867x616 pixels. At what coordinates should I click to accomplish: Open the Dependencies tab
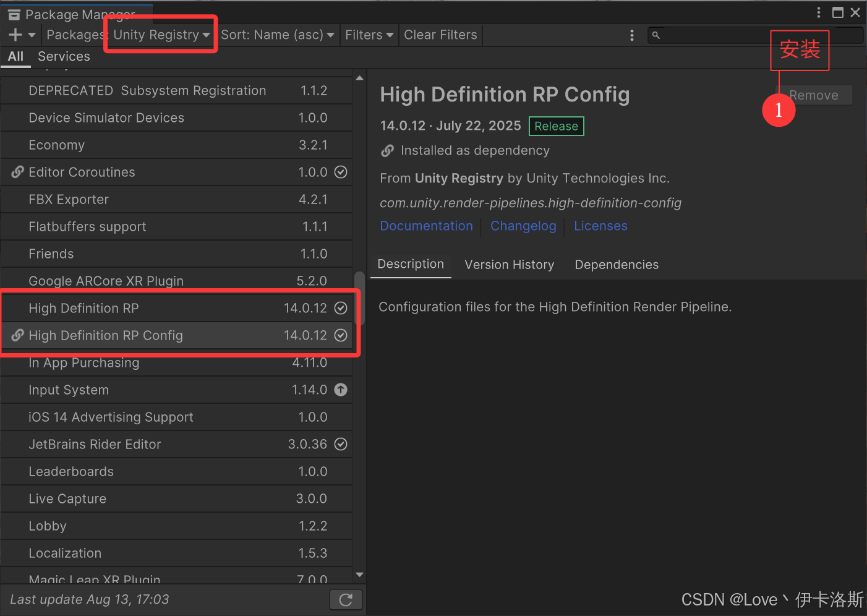tap(617, 265)
